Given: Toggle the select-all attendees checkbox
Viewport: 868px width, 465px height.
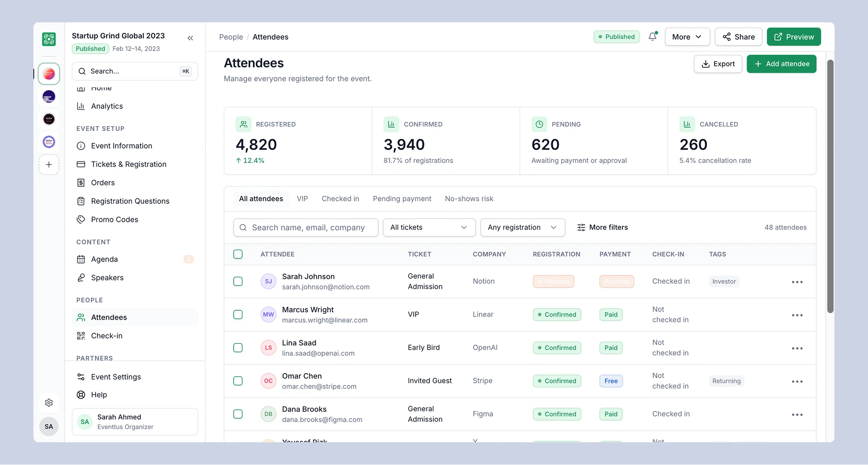Looking at the screenshot, I should tap(238, 254).
